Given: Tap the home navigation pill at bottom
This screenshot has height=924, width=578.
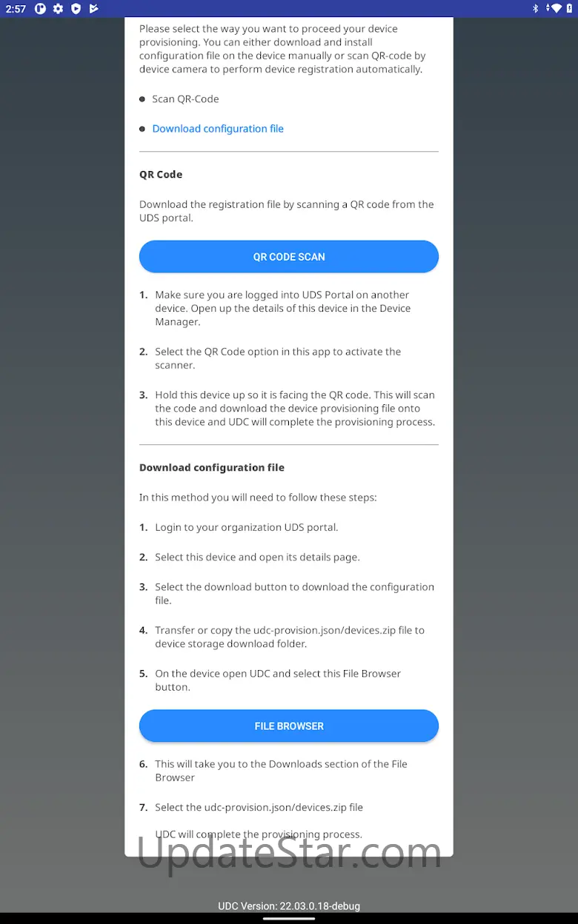Looking at the screenshot, I should 289,918.
